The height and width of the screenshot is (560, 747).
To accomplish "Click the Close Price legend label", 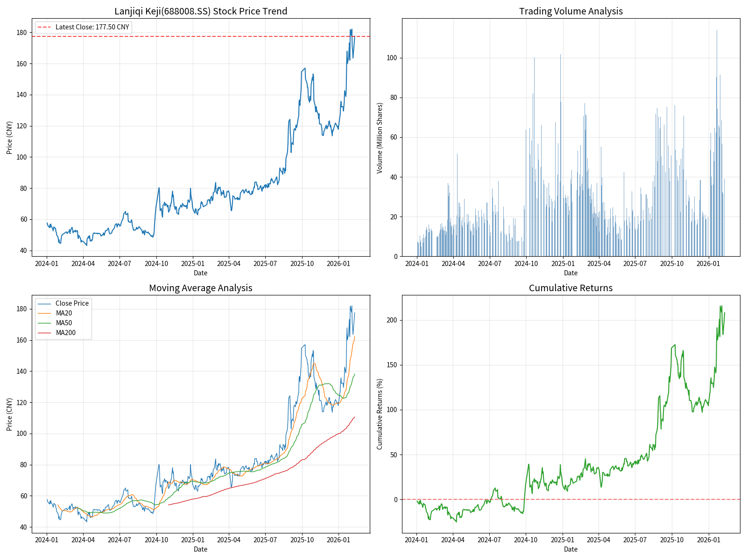I will pyautogui.click(x=72, y=303).
